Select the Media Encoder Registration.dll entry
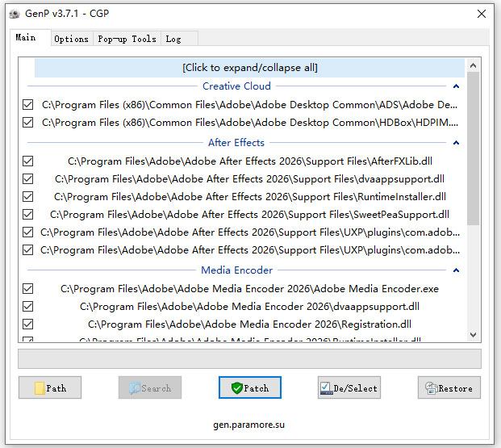 pyautogui.click(x=249, y=324)
